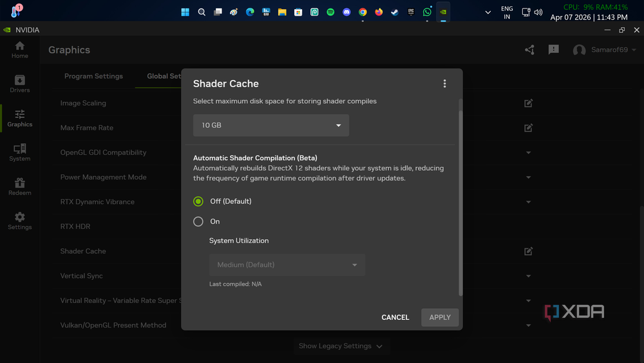This screenshot has height=363, width=644.
Task: Open the Drivers section in the sidebar
Action: point(20,84)
